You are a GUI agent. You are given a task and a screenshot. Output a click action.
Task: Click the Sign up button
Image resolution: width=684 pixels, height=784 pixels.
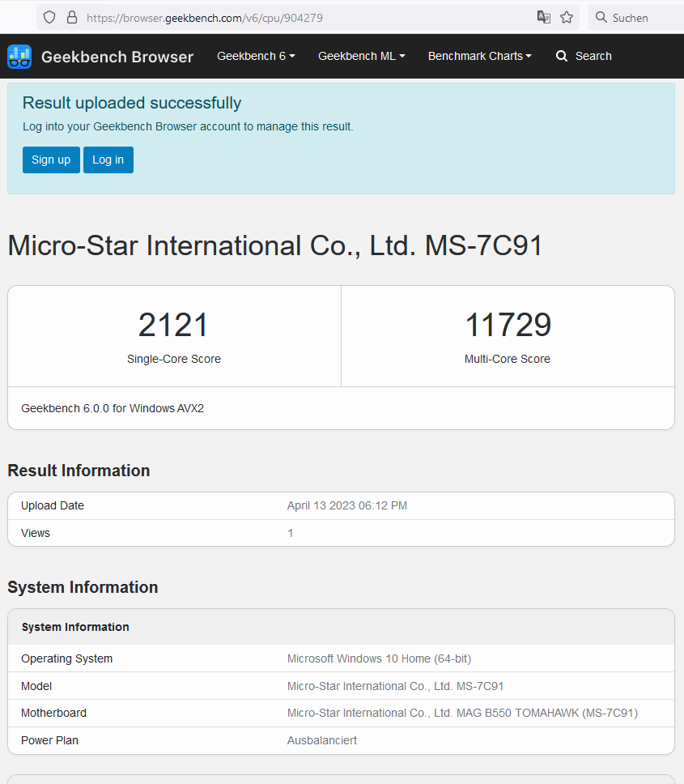(x=51, y=160)
